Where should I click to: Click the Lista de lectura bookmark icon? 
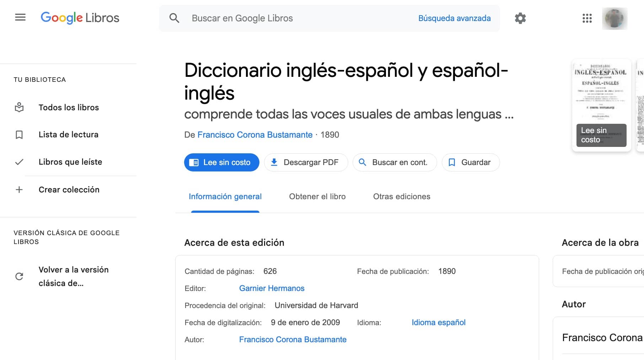[19, 135]
